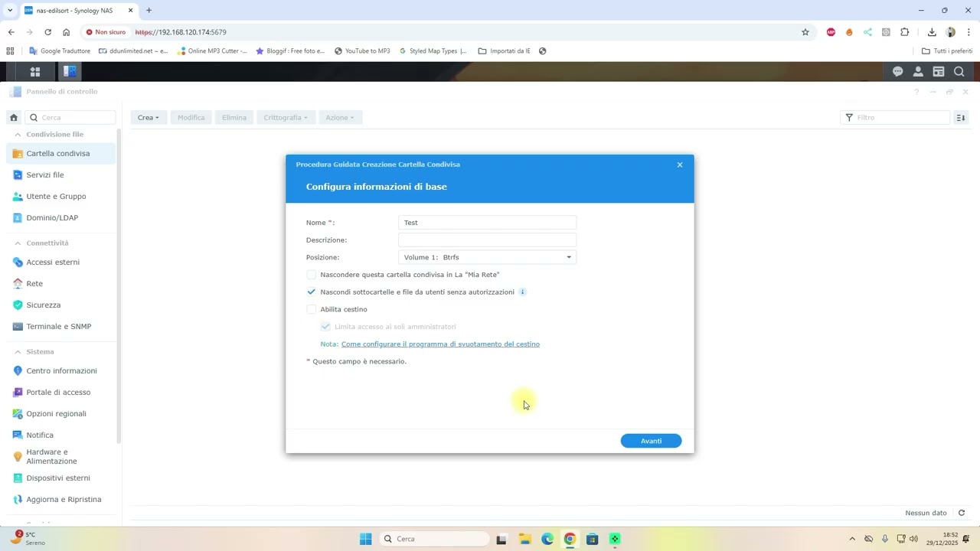
Task: Open the DSM main menu grid icon
Action: coord(34,71)
